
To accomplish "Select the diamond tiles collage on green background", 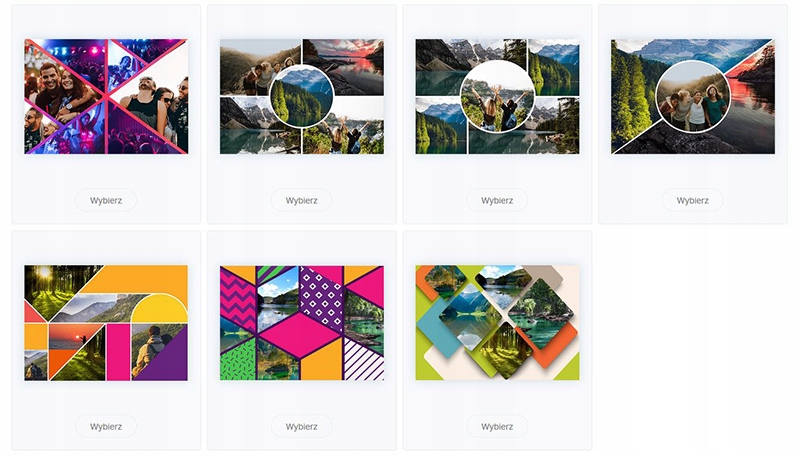I will click(x=497, y=322).
